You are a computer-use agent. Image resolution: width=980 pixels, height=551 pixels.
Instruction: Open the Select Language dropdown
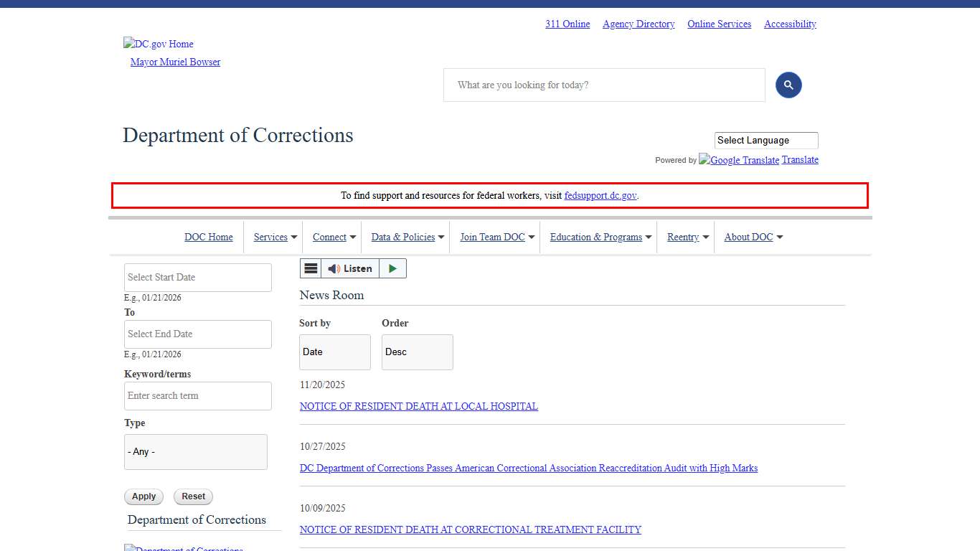click(x=765, y=141)
